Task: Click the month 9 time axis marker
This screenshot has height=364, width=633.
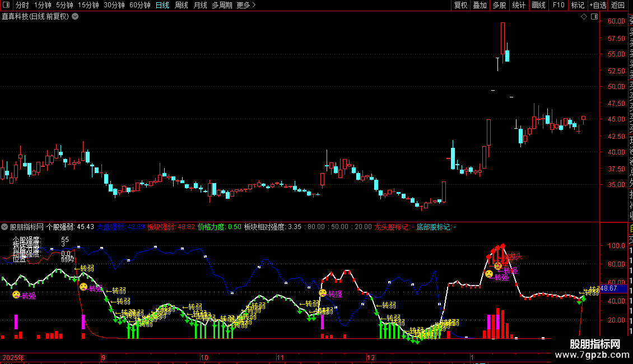Action: coord(103,357)
